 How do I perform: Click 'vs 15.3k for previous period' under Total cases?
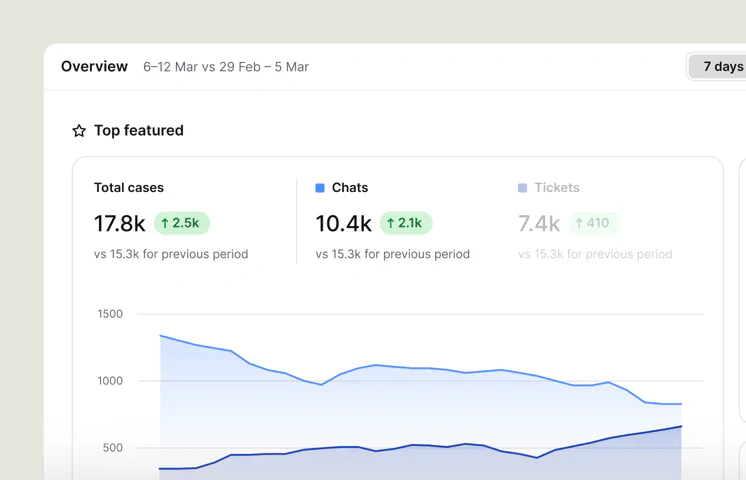171,254
